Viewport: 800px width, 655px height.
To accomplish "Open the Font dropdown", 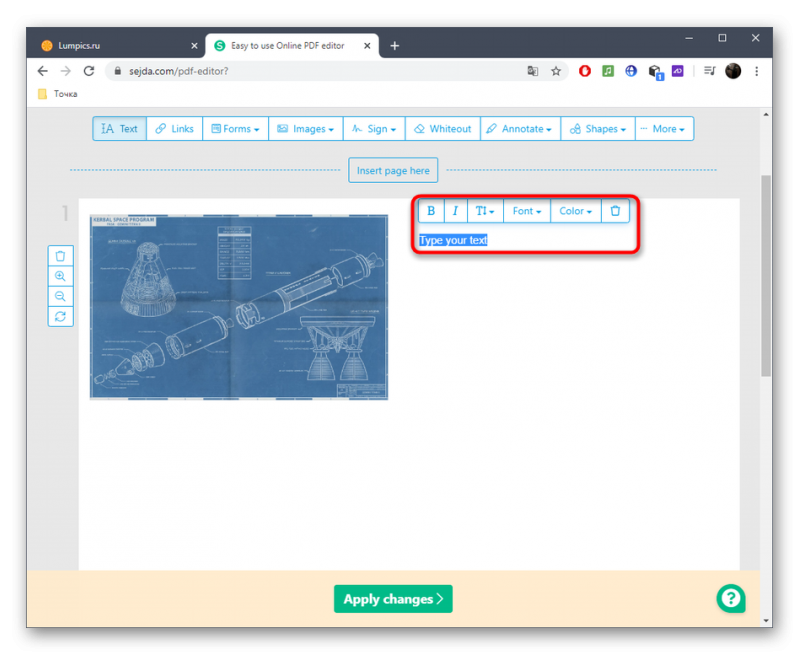I will coord(527,211).
